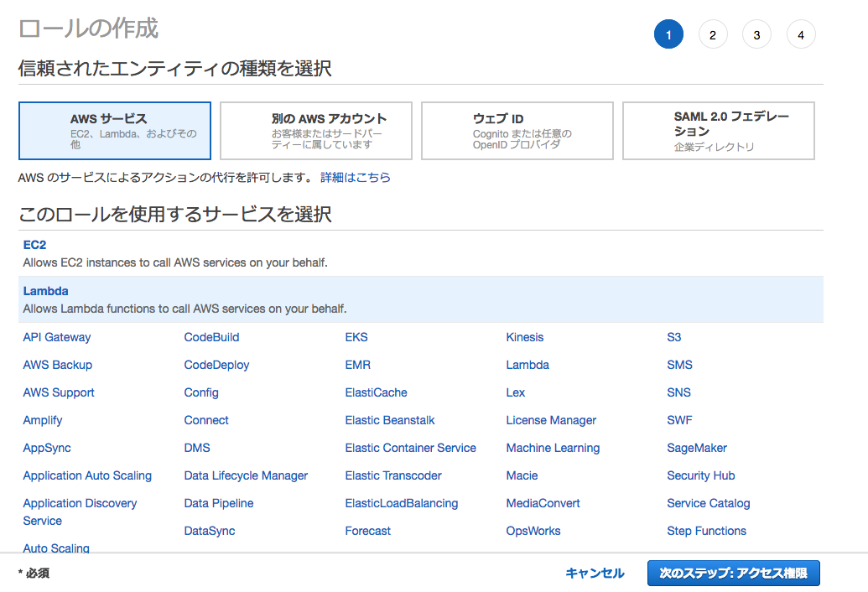Viewport: 868px width, 592px height.
Task: Select the MediaConvert service
Action: coord(543,503)
